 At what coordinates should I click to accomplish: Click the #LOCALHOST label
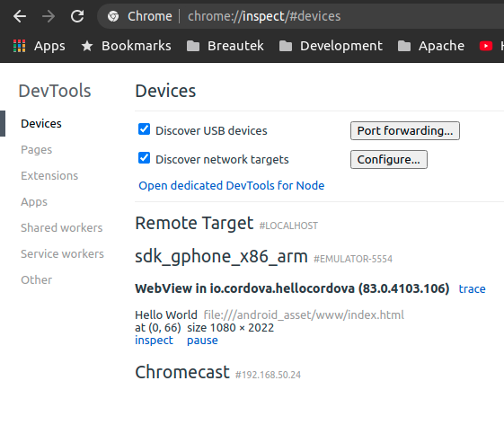288,226
